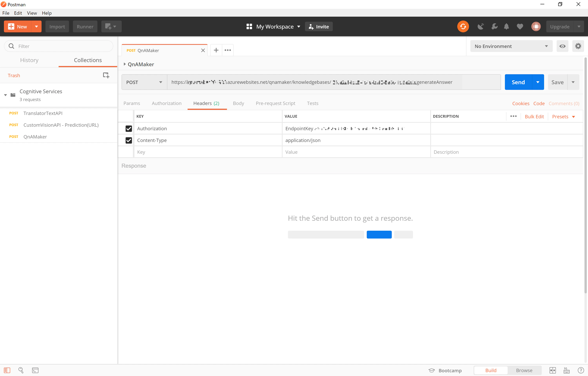
Task: Switch to the History tab
Action: (x=29, y=60)
